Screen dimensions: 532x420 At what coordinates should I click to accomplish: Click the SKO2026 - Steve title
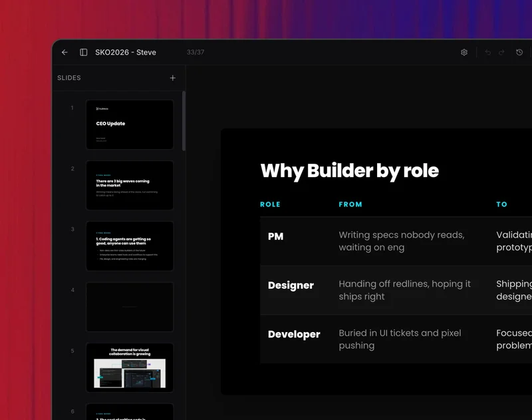click(126, 53)
